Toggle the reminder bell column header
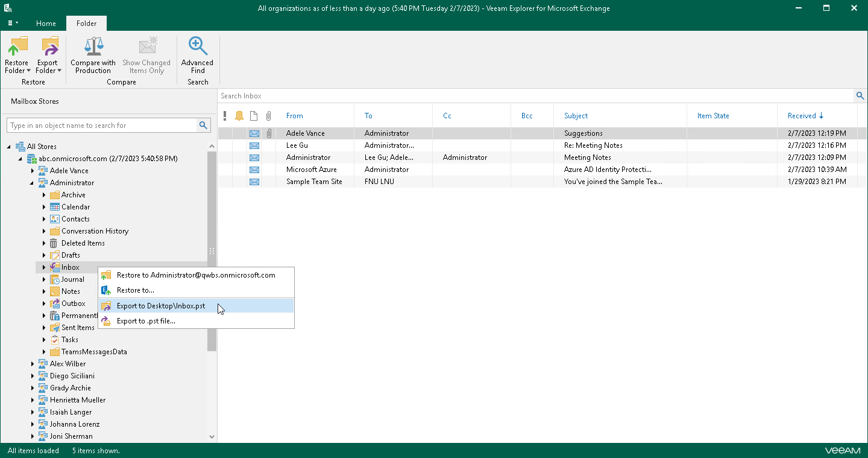 pyautogui.click(x=239, y=115)
